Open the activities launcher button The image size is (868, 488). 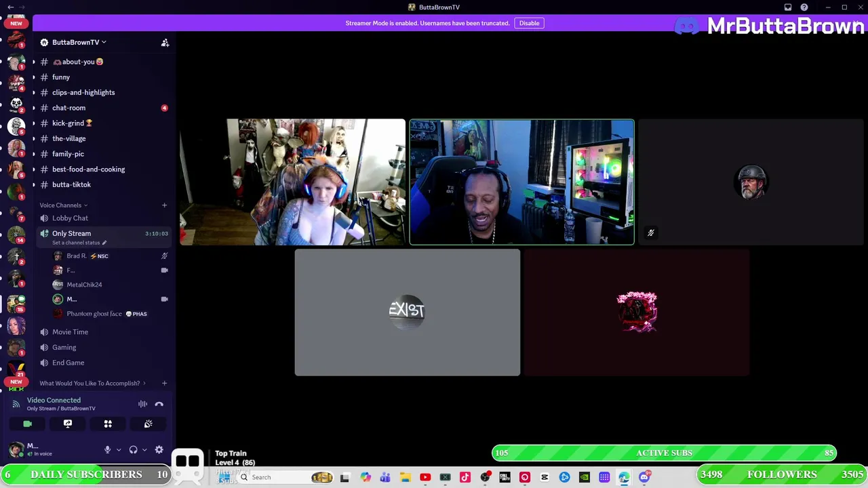(108, 424)
